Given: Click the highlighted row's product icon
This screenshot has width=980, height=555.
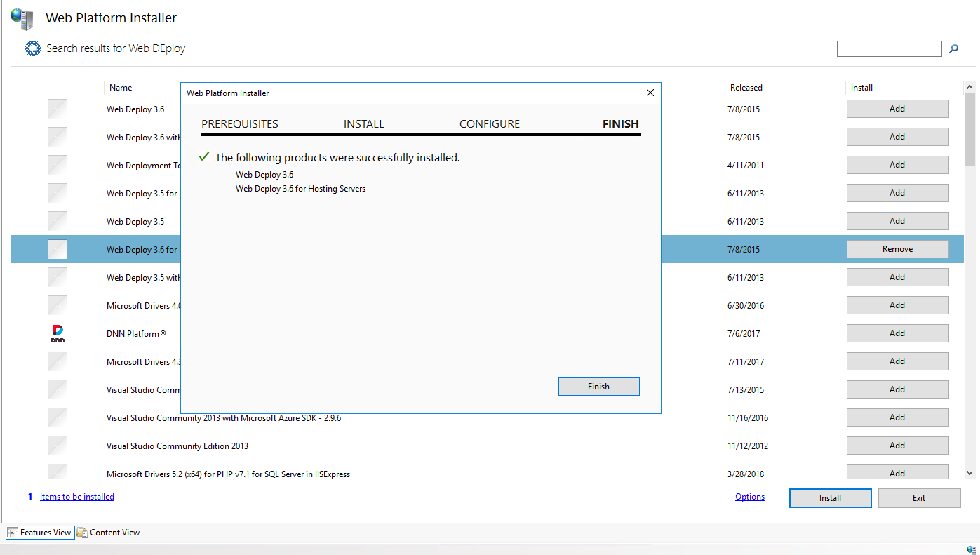Looking at the screenshot, I should click(58, 249).
